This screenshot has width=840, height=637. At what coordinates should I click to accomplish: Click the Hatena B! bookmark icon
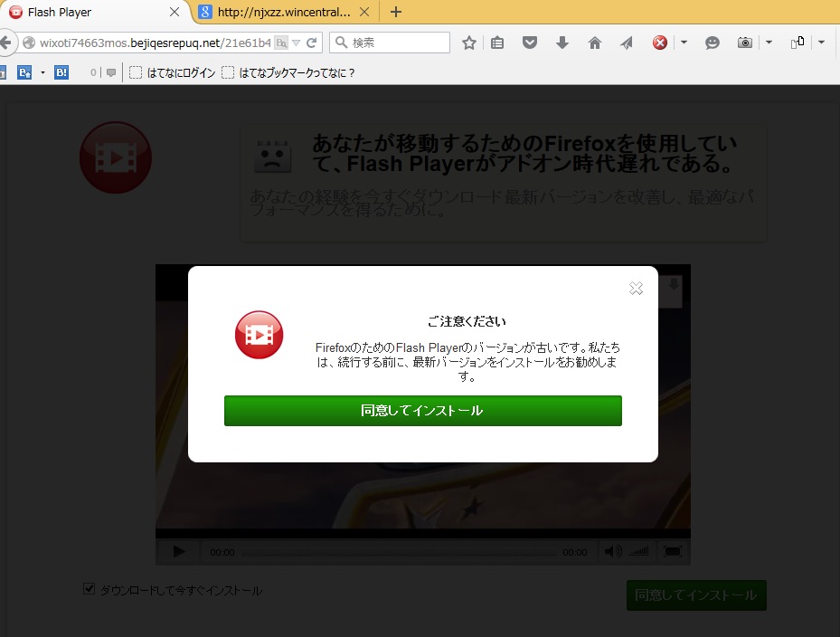click(61, 72)
